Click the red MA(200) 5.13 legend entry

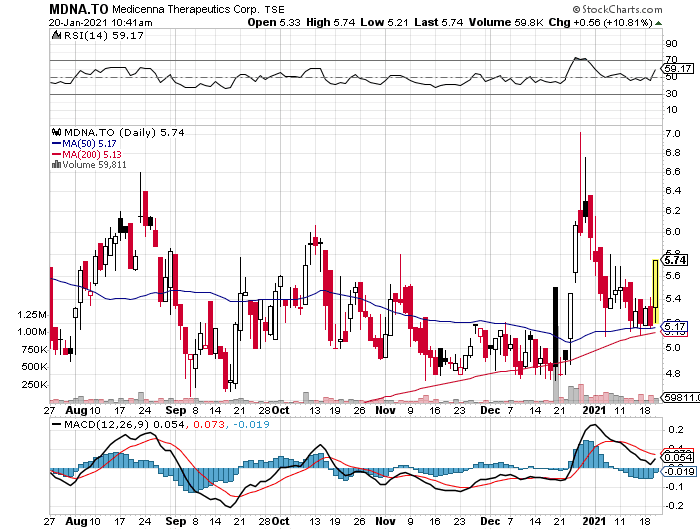pos(87,154)
